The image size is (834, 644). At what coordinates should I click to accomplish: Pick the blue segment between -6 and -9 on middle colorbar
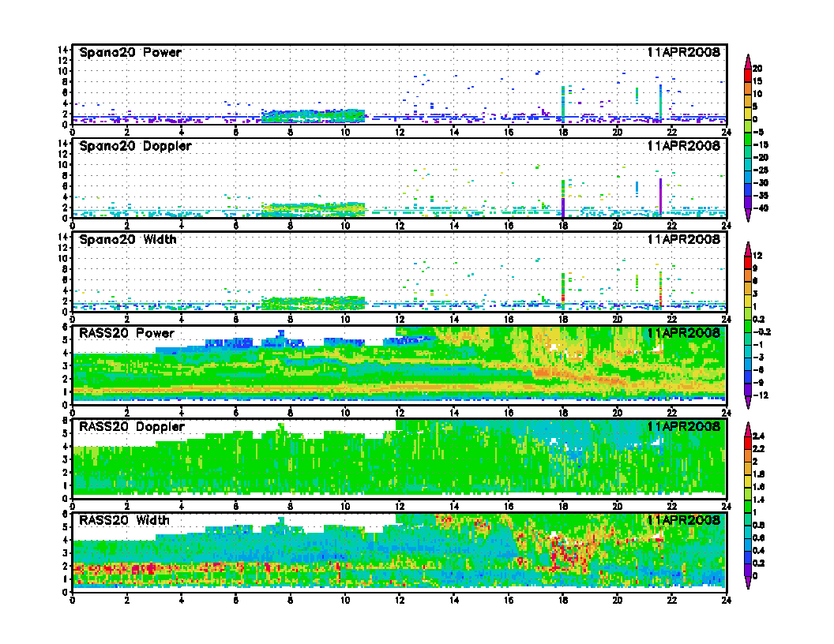[x=748, y=376]
